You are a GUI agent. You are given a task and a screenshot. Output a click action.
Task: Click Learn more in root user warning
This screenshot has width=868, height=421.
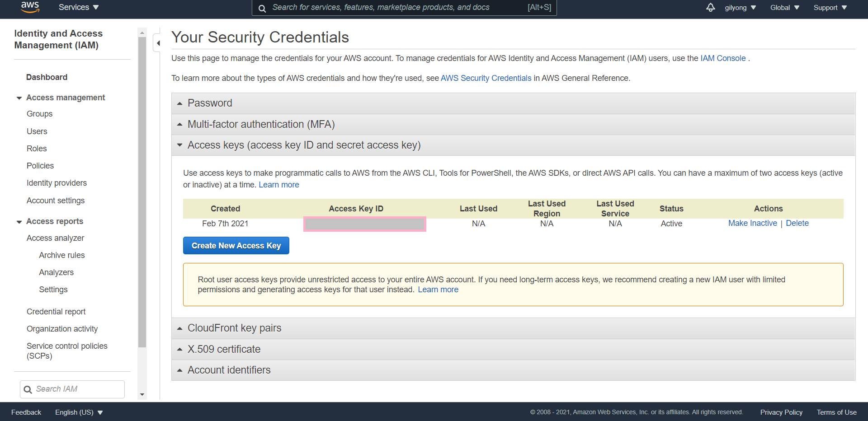pos(438,290)
